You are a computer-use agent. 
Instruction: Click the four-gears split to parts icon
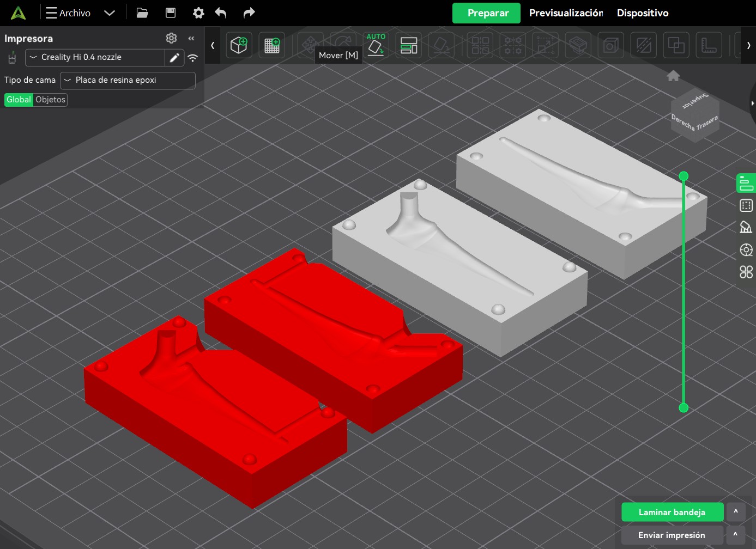pos(513,45)
